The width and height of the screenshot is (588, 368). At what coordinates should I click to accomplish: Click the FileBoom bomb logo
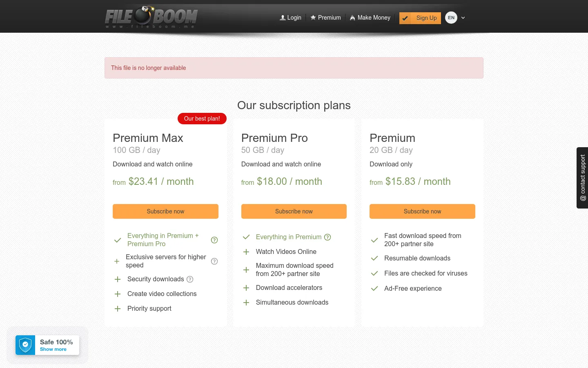coord(151,17)
